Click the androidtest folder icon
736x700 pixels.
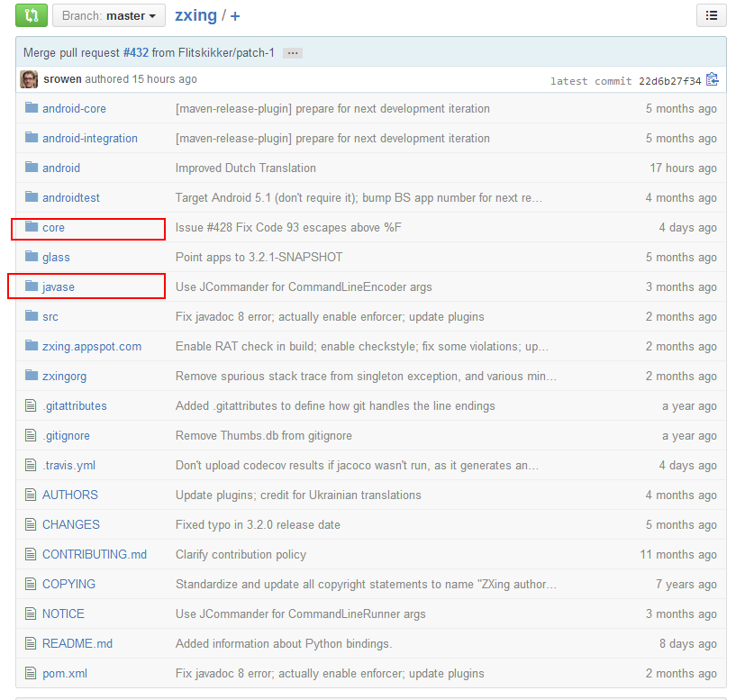tap(32, 196)
